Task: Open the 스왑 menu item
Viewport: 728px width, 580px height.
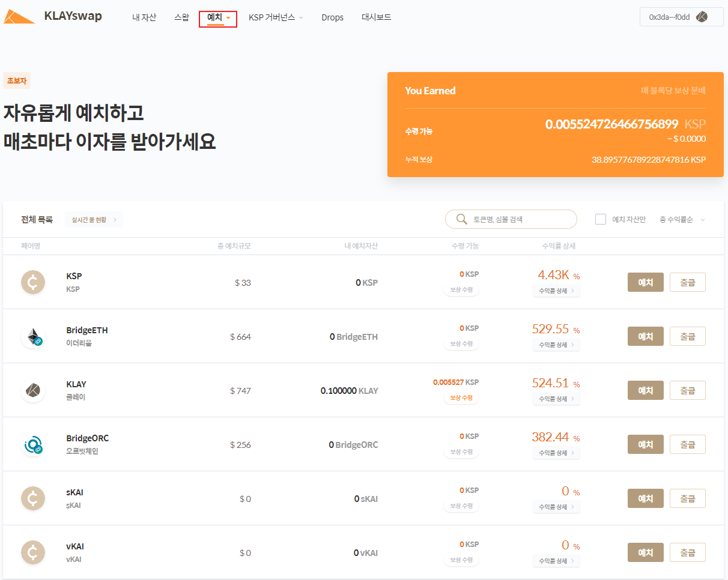Action: [x=181, y=17]
